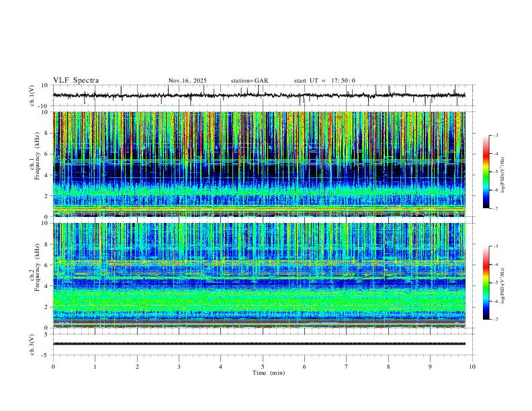
Task: Click inside the ch.2 spectrogram panel
Action: coord(262,275)
